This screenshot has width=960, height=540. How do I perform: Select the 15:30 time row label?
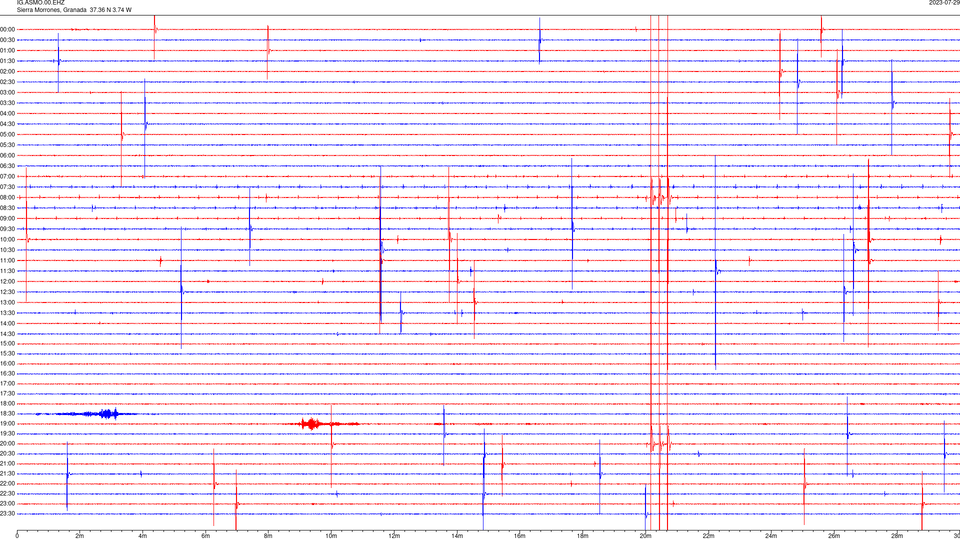click(8, 353)
